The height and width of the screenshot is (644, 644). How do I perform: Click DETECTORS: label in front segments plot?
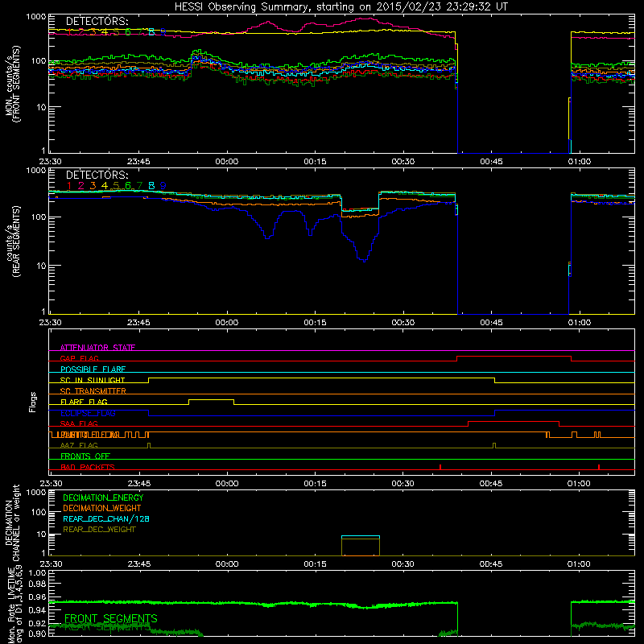coord(97,21)
